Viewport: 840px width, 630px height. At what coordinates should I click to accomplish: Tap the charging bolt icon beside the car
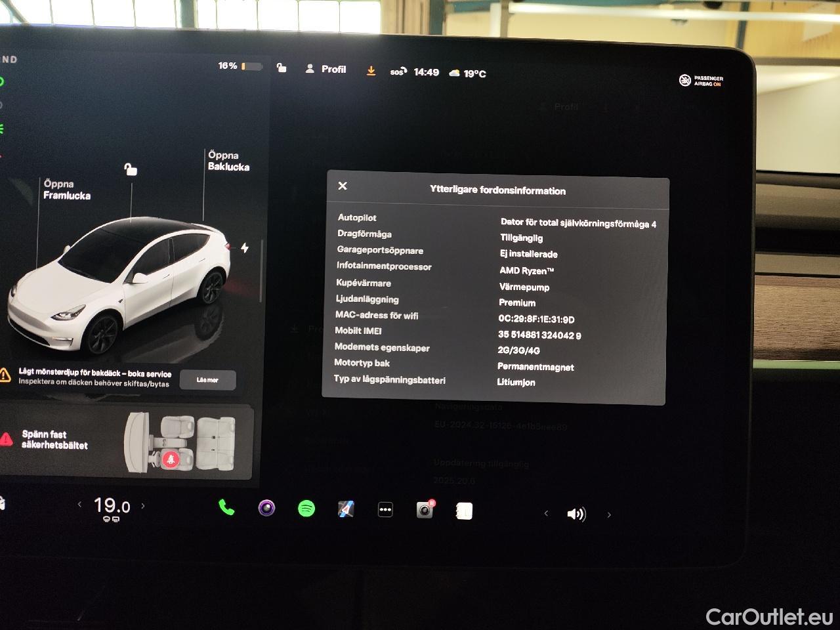pyautogui.click(x=245, y=248)
